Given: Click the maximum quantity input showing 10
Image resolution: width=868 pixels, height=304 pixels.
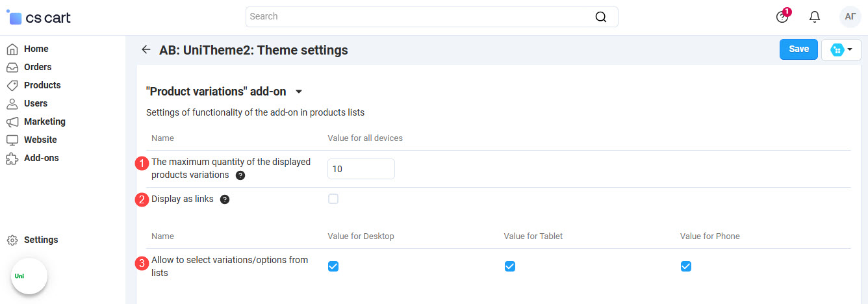Looking at the screenshot, I should [x=361, y=169].
